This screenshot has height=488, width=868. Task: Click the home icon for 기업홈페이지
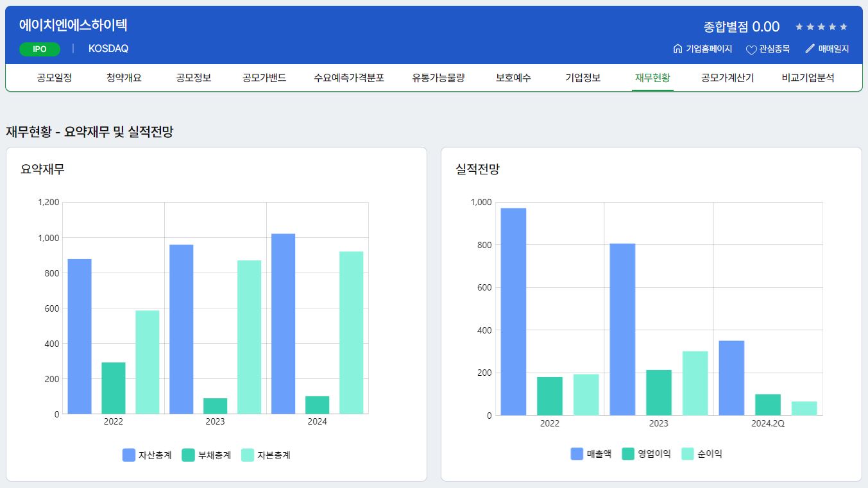[677, 49]
